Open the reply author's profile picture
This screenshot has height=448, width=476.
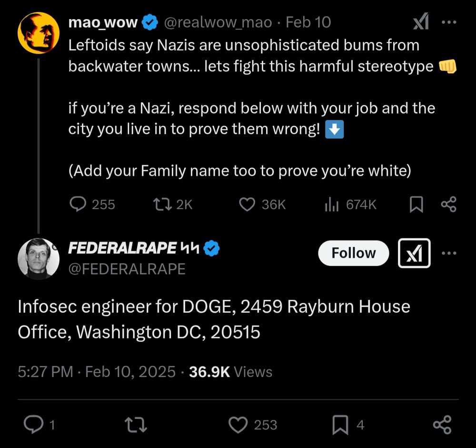[x=39, y=259]
